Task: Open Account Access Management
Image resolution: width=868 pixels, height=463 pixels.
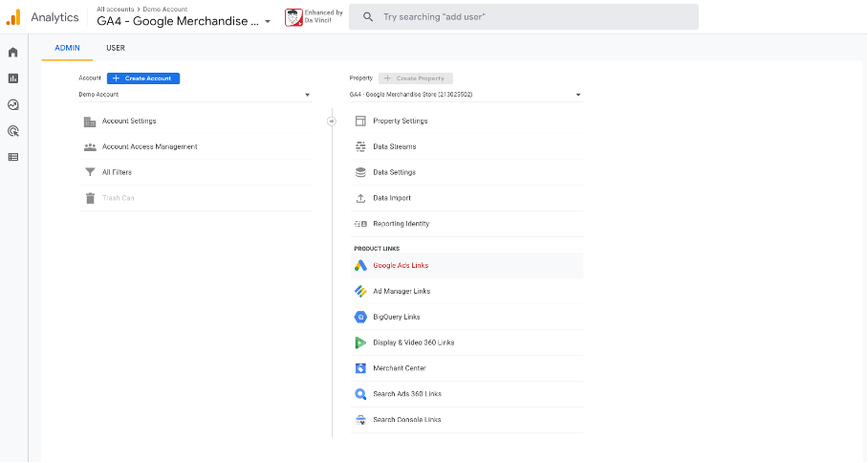Action: (x=149, y=147)
